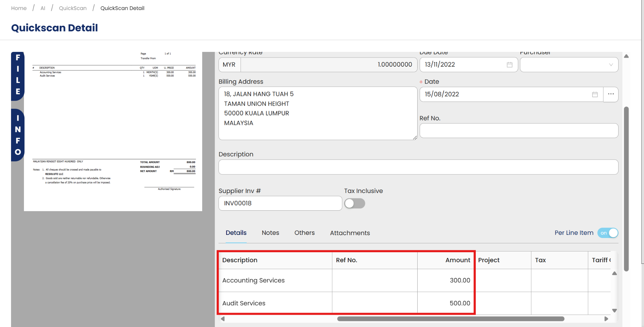The image size is (644, 327).
Task: Go to the QuickScan breadcrumb link
Action: [x=73, y=8]
